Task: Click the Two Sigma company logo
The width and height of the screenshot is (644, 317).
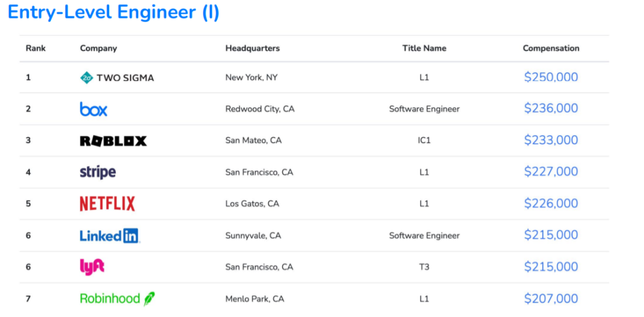Action: click(x=117, y=77)
